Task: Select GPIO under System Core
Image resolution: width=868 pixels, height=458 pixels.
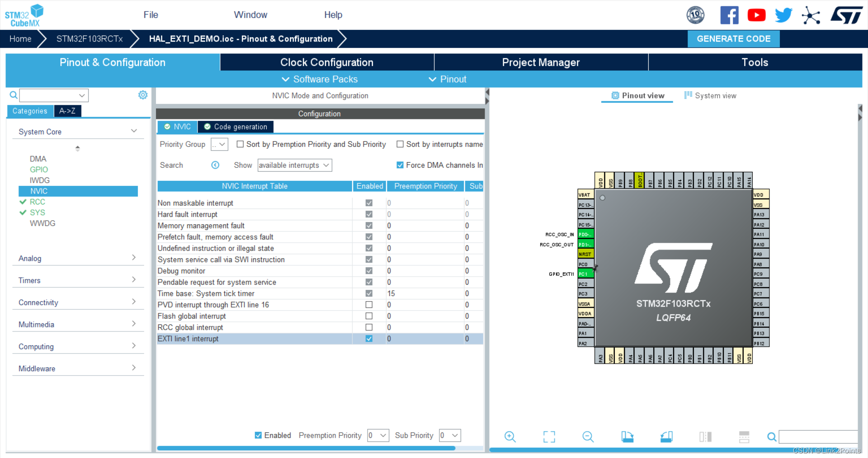Action: point(39,170)
